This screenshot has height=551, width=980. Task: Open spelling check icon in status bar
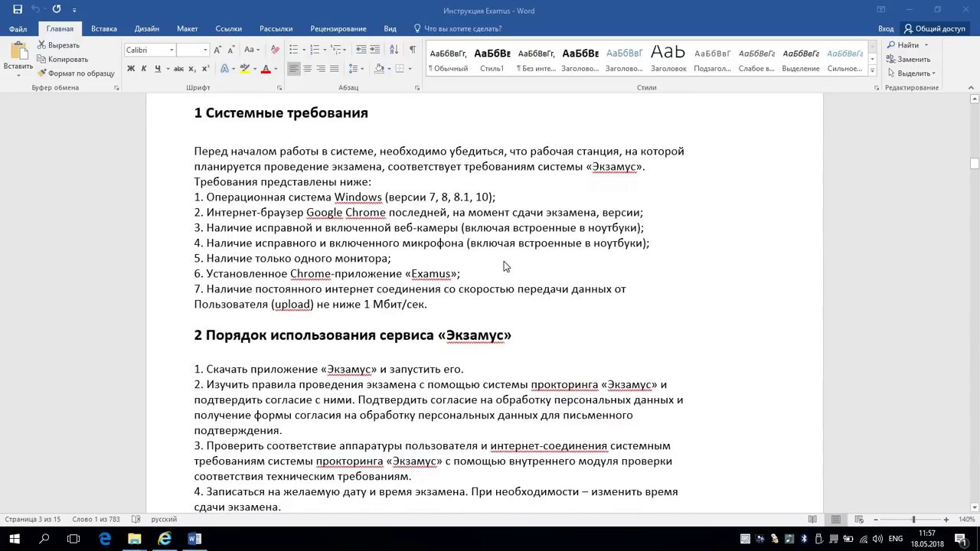click(x=136, y=520)
